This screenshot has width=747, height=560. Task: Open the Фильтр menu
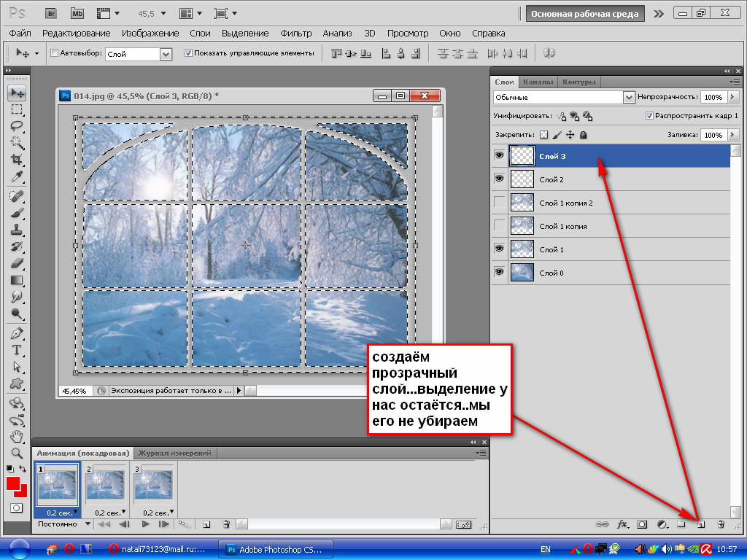coord(296,34)
